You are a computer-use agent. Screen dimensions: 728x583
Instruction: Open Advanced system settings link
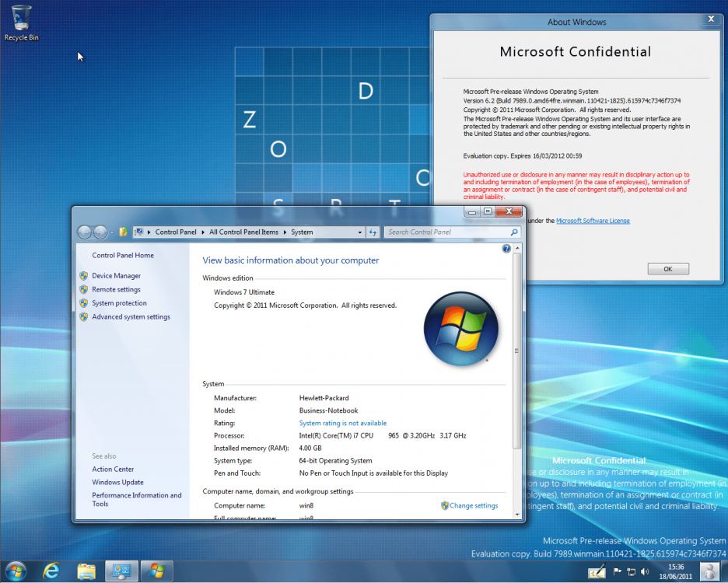coord(131,317)
